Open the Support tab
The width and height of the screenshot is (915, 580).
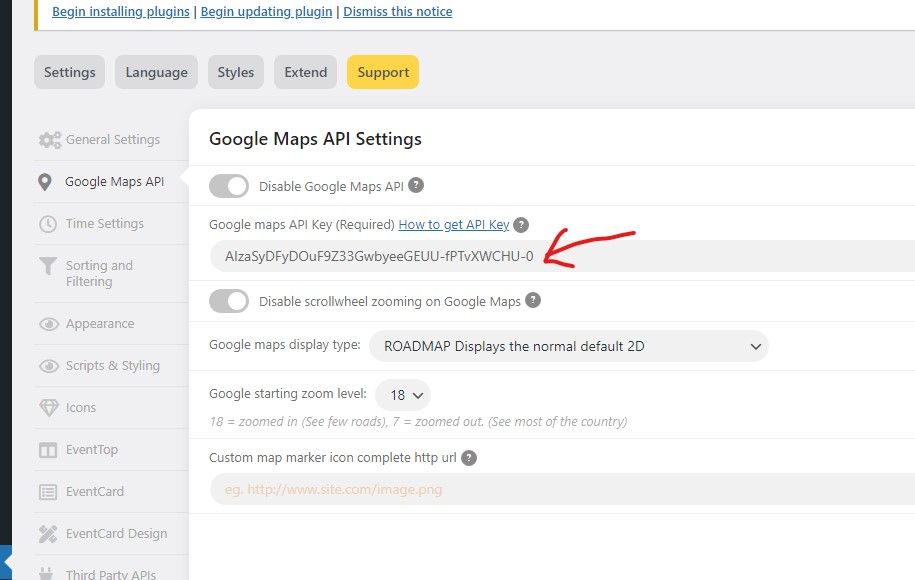pos(383,72)
